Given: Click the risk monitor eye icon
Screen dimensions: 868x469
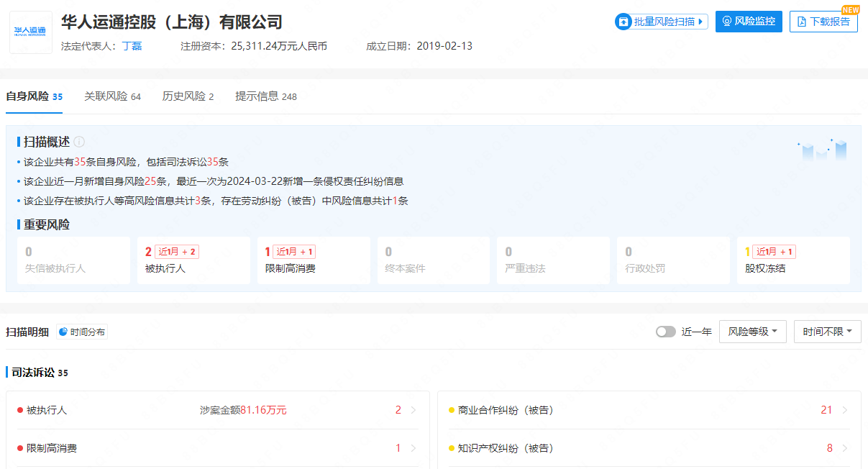Looking at the screenshot, I should [727, 22].
